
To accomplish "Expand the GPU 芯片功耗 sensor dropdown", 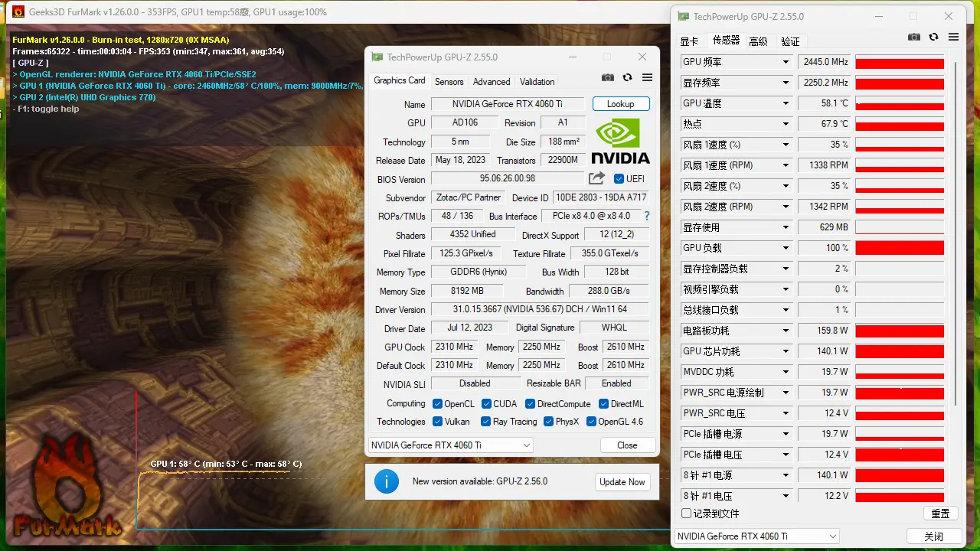I will click(786, 351).
